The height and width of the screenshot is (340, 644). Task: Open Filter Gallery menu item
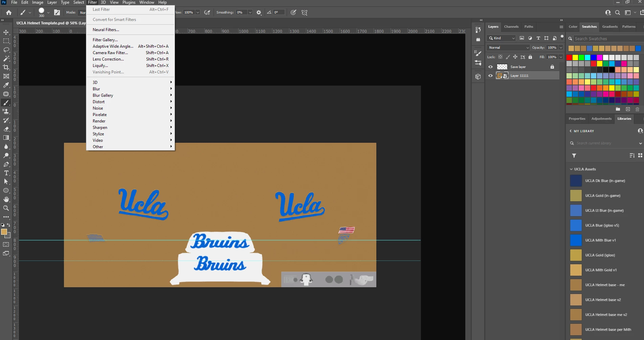click(105, 40)
